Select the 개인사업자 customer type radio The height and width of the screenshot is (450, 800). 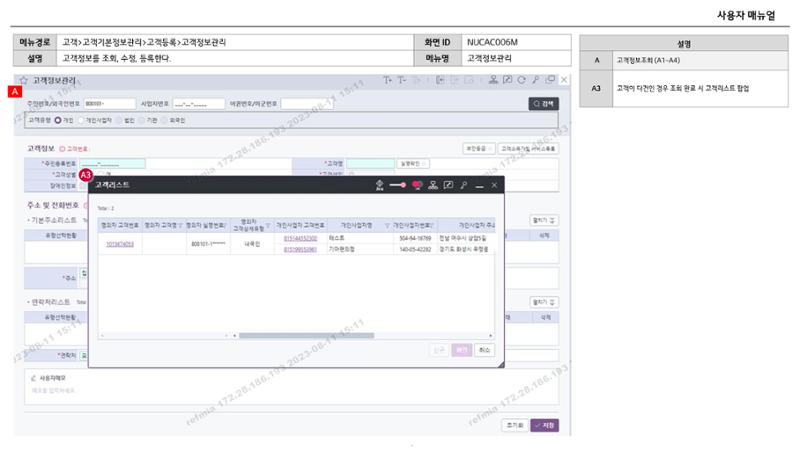(x=81, y=120)
